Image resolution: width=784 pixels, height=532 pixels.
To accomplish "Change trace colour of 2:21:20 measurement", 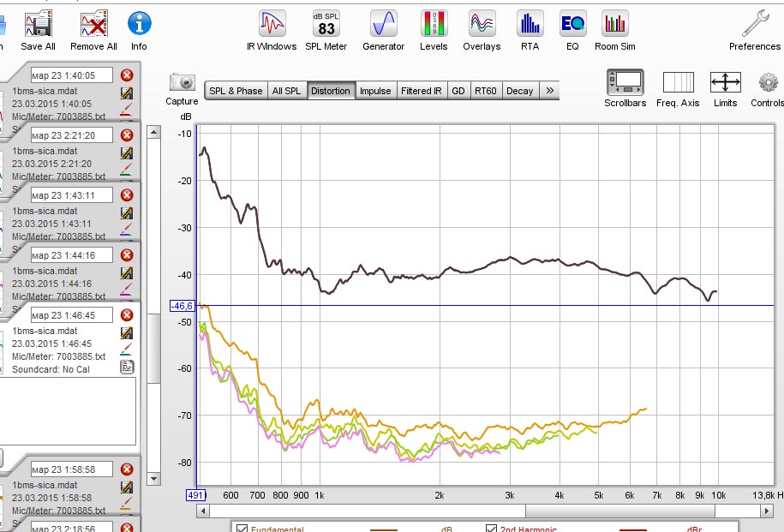I will tap(127, 170).
